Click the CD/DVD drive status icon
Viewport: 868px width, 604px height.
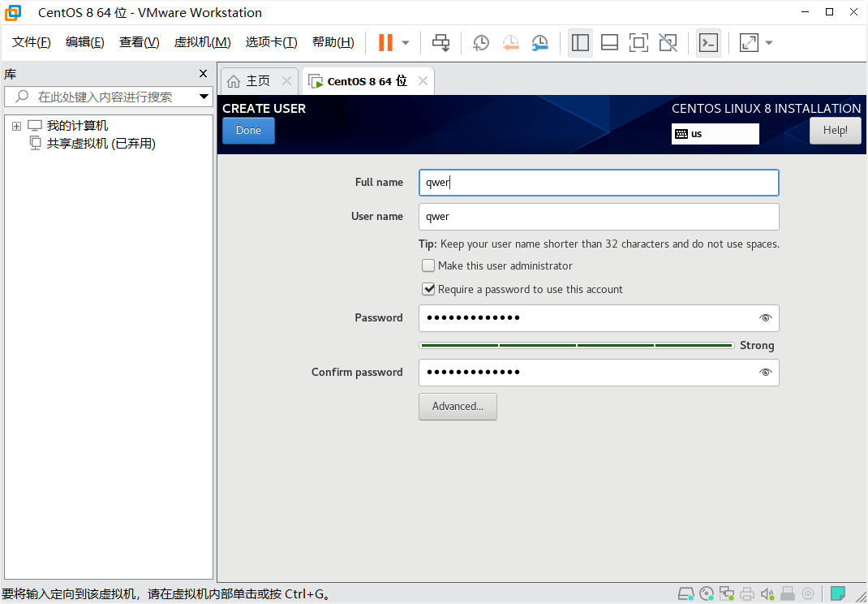[707, 594]
